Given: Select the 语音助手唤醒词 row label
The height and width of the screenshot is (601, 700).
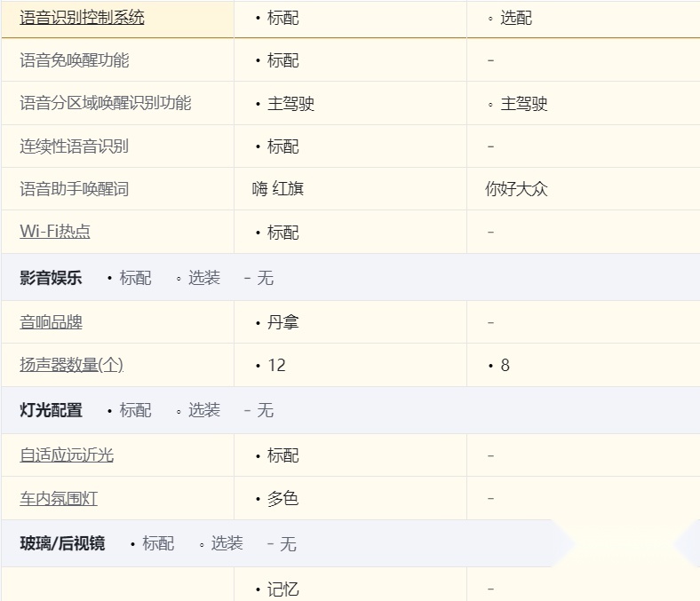Looking at the screenshot, I should [74, 189].
